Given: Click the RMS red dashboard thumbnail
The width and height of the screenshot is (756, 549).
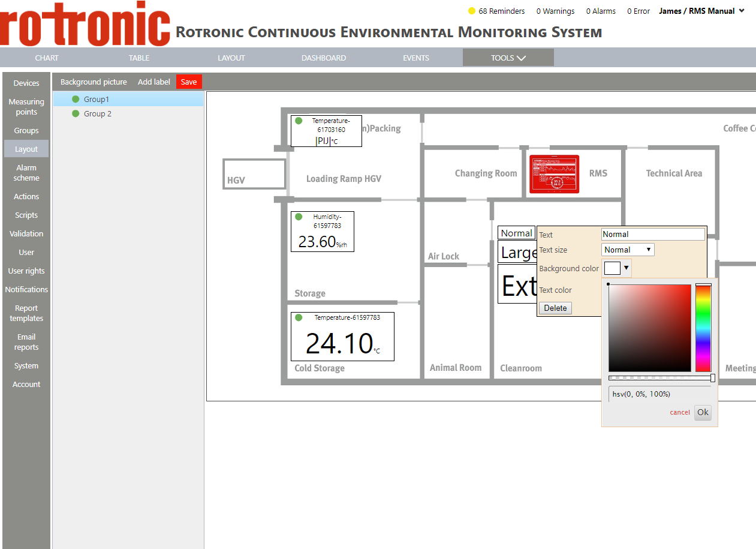Looking at the screenshot, I should [554, 174].
